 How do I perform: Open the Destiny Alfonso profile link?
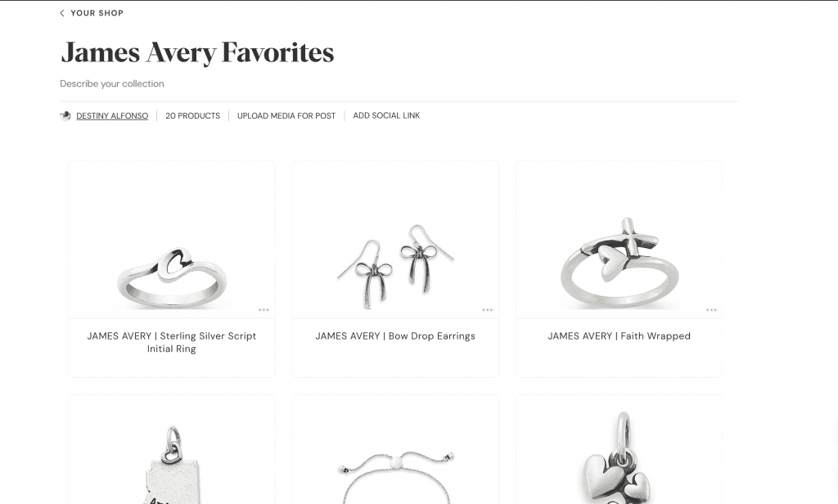pyautogui.click(x=112, y=115)
